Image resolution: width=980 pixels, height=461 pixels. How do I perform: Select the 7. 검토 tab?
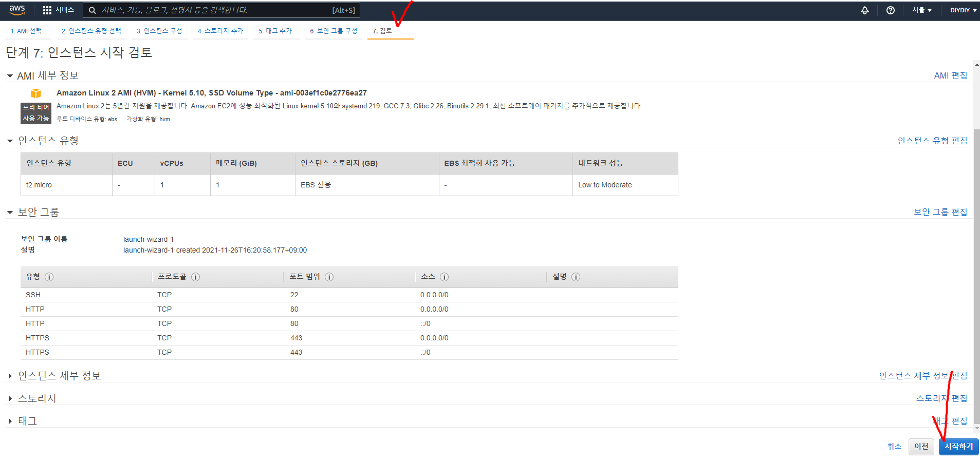pyautogui.click(x=382, y=31)
